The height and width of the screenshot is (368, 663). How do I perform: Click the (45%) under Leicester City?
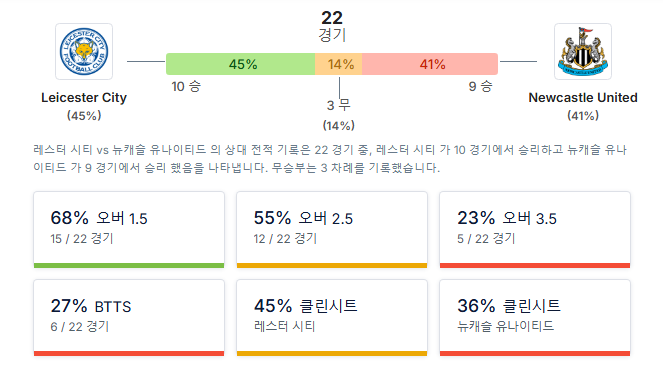[x=84, y=115]
